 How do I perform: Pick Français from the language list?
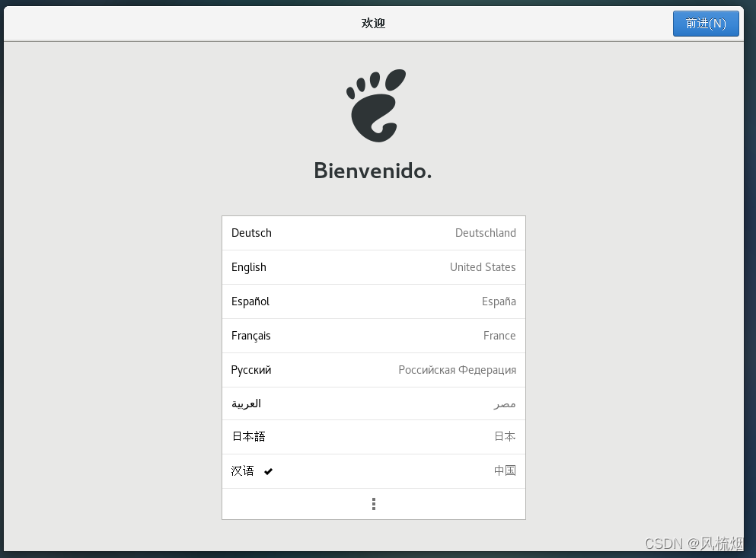374,336
